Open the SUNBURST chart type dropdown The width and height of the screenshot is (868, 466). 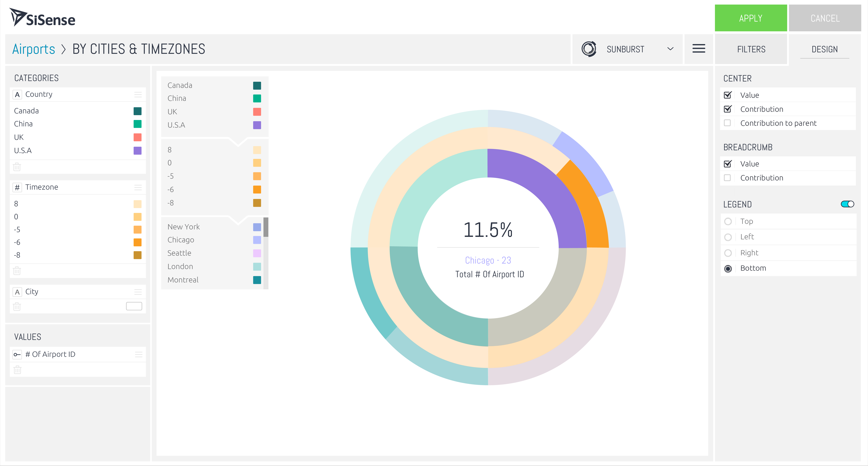pos(627,49)
